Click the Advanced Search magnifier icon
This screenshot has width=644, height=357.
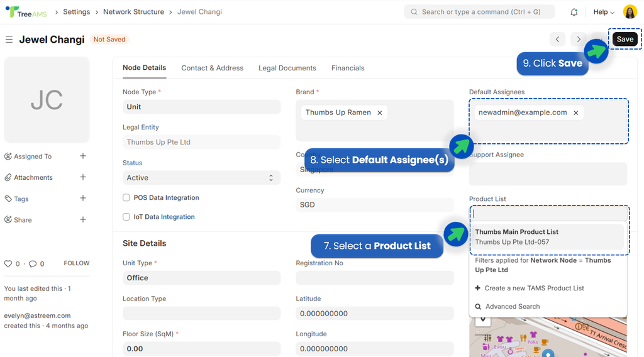[x=478, y=307]
